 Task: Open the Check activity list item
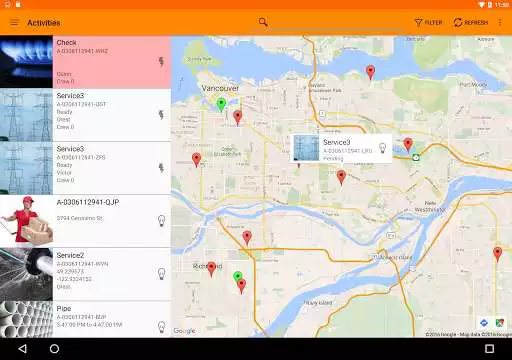(86, 62)
